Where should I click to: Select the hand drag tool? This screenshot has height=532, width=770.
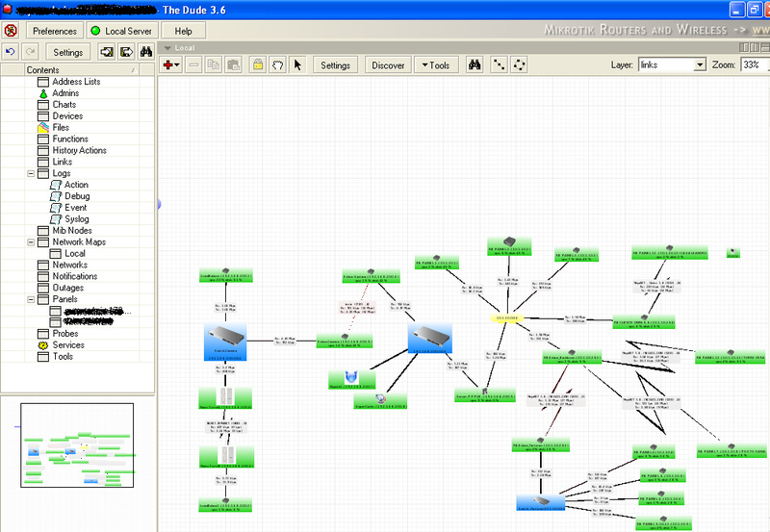(277, 64)
